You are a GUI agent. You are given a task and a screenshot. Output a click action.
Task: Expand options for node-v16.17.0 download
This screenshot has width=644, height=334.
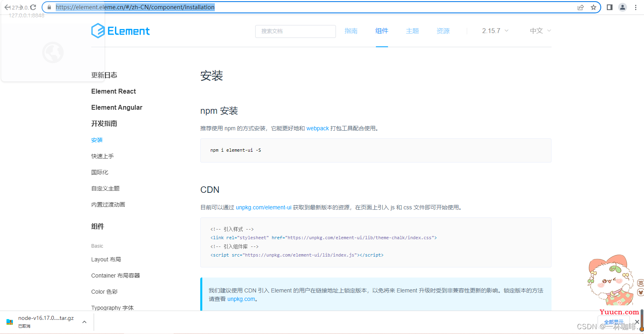[84, 322]
